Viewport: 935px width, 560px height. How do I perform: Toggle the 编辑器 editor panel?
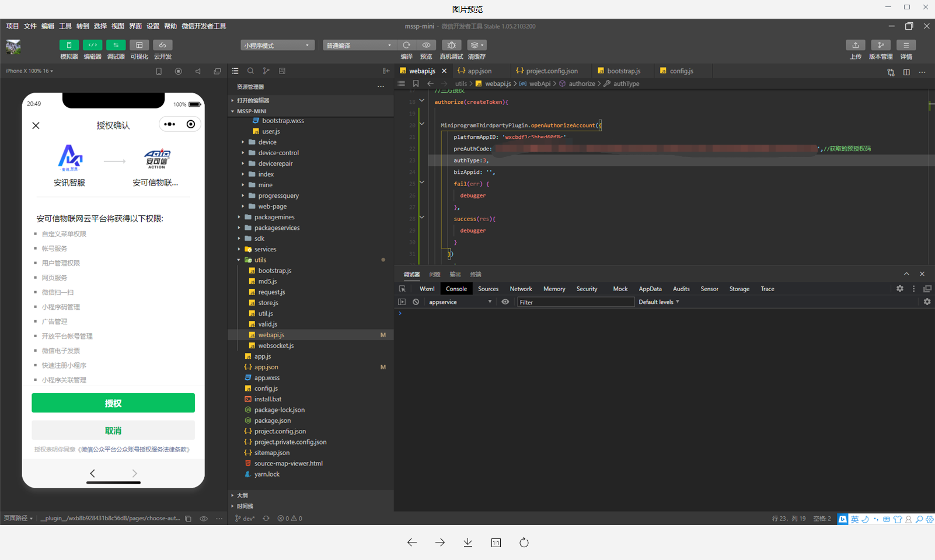tap(92, 45)
